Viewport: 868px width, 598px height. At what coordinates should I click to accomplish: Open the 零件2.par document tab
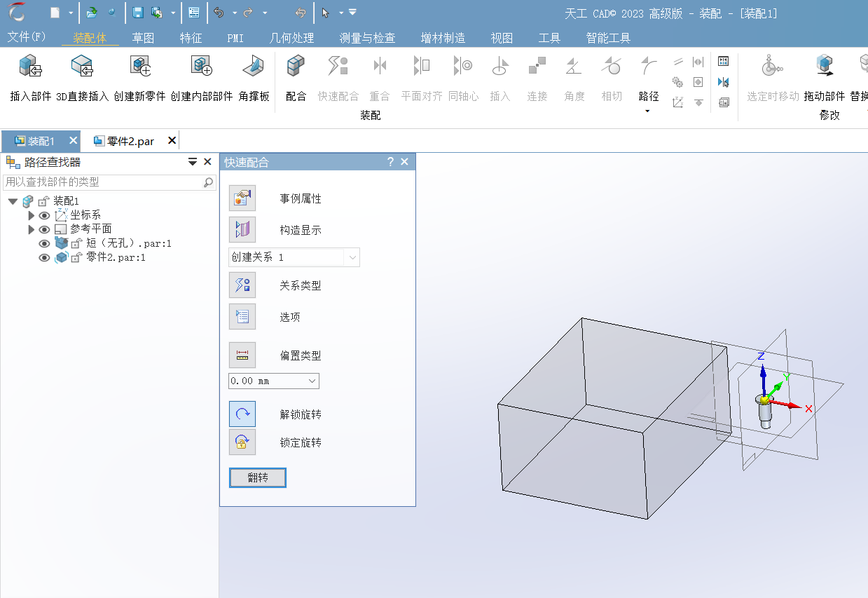(x=130, y=141)
